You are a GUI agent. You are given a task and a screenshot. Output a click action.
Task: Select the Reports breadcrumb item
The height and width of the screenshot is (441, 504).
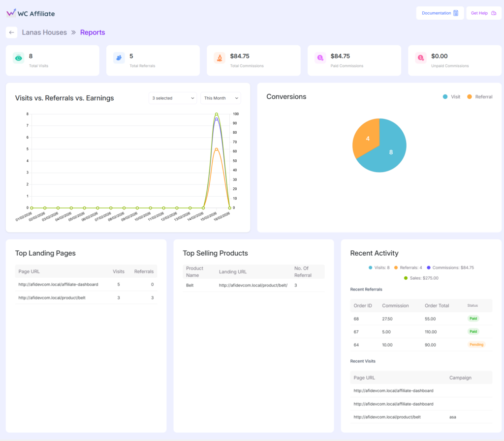(93, 32)
